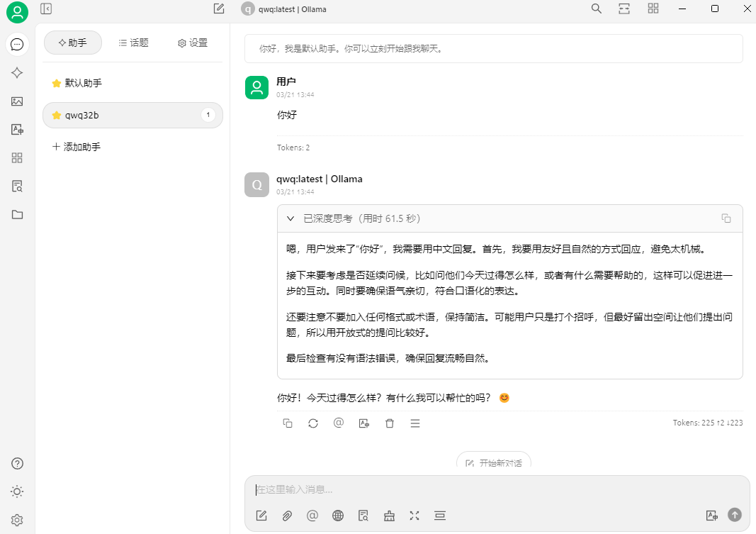Copy the deep thinking content
This screenshot has width=756, height=534.
tap(726, 218)
